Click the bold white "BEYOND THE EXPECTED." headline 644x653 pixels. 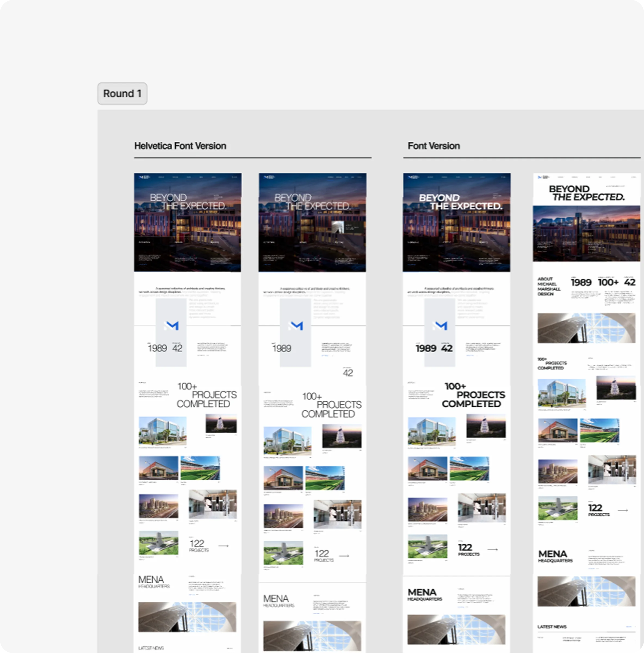pyautogui.click(x=460, y=202)
